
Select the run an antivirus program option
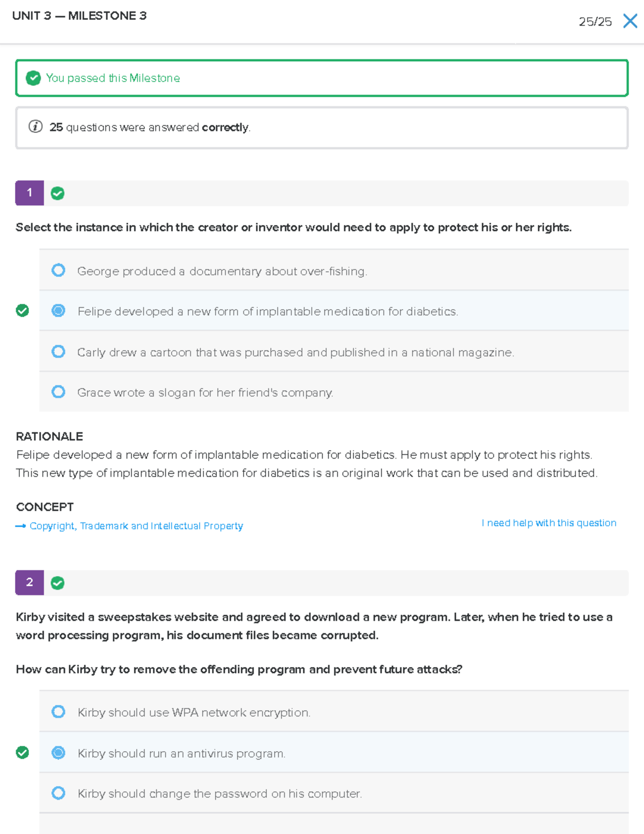pyautogui.click(x=58, y=753)
